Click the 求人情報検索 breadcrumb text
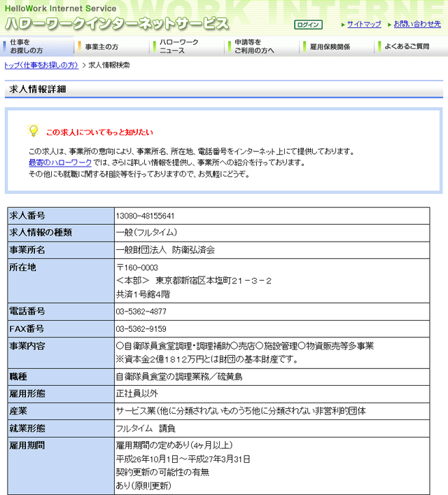Viewport: 448px width, 495px height. [109, 65]
